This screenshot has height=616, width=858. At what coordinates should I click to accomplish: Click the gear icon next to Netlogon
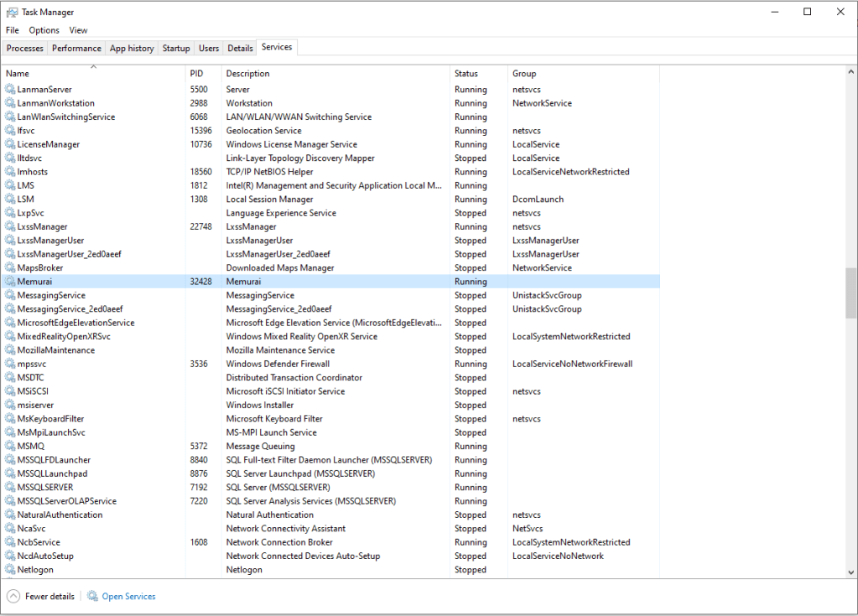click(x=10, y=570)
